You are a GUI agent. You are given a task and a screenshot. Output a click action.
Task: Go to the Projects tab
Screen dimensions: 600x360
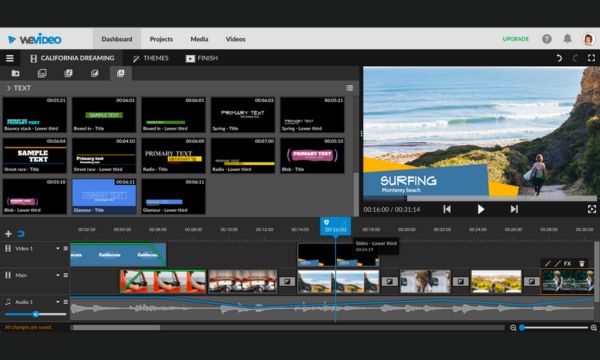point(161,39)
